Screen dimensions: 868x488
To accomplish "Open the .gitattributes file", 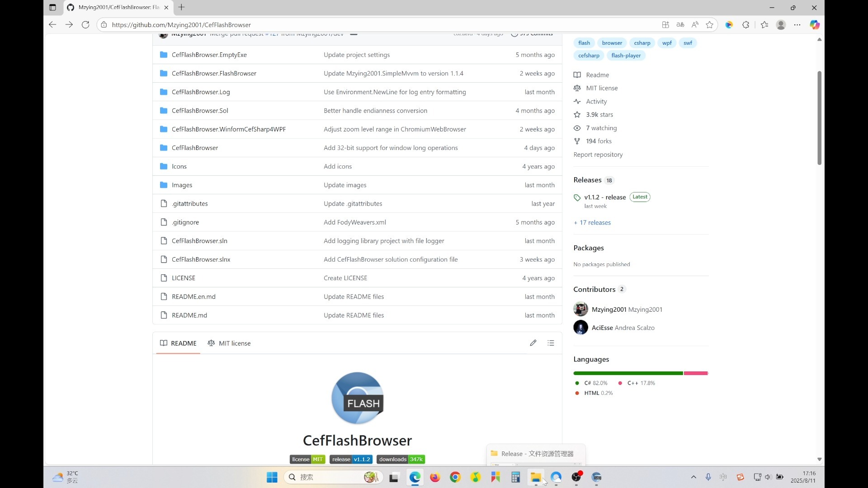I will pos(190,204).
